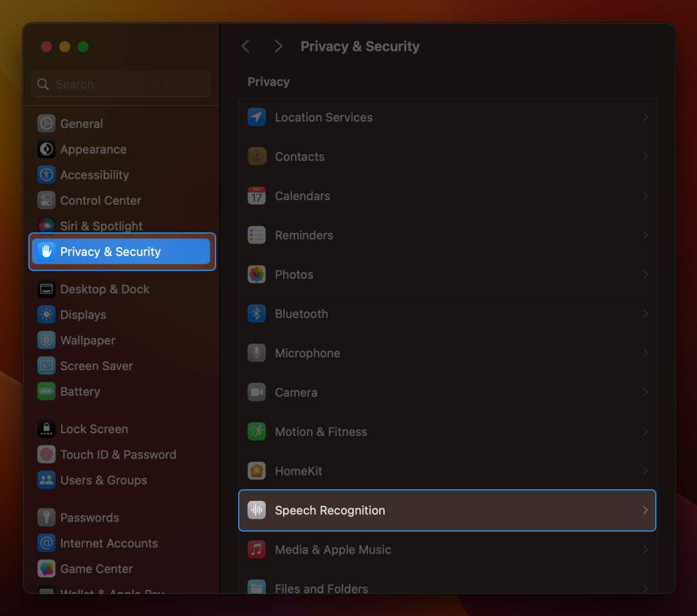Click the blue Bluetooth icon
Screen dimensions: 697x616
[x=257, y=313]
